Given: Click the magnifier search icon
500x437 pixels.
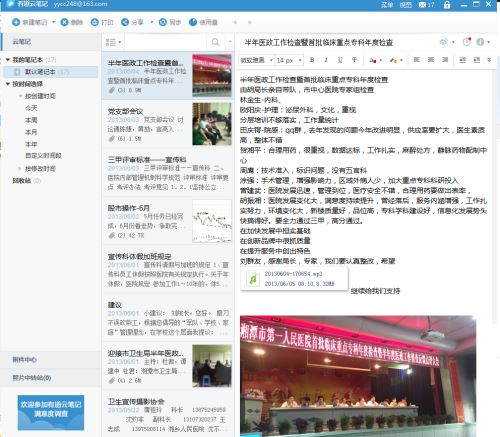Looking at the screenshot, I should [x=216, y=42].
